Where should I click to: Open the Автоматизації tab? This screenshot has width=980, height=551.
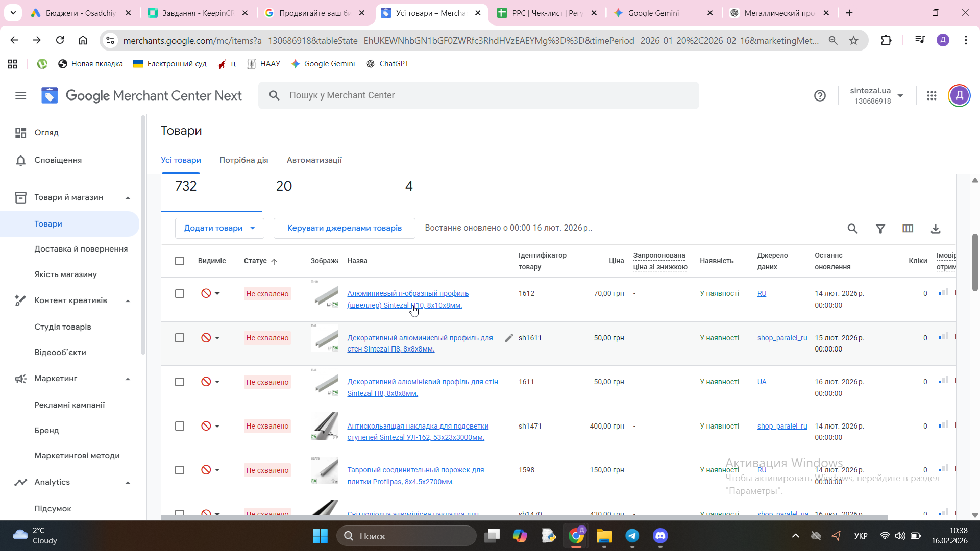(314, 160)
